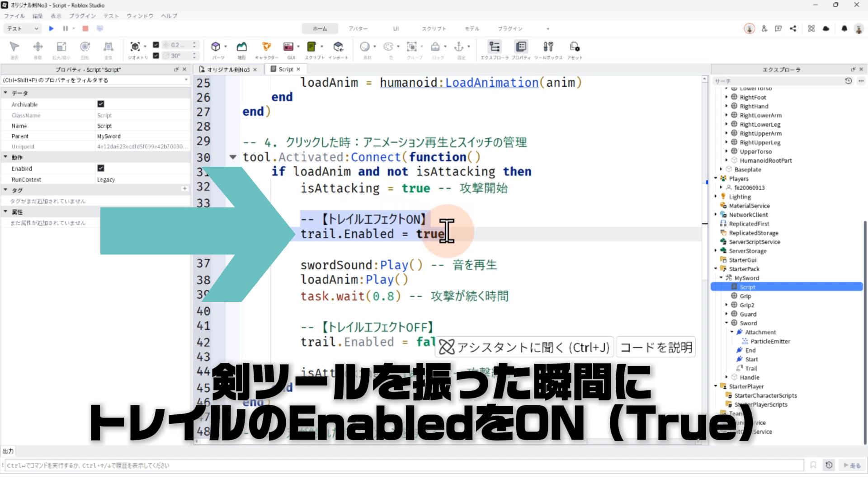868x488 pixels.
Task: Toggle the Enabled property checkbox
Action: [x=101, y=168]
